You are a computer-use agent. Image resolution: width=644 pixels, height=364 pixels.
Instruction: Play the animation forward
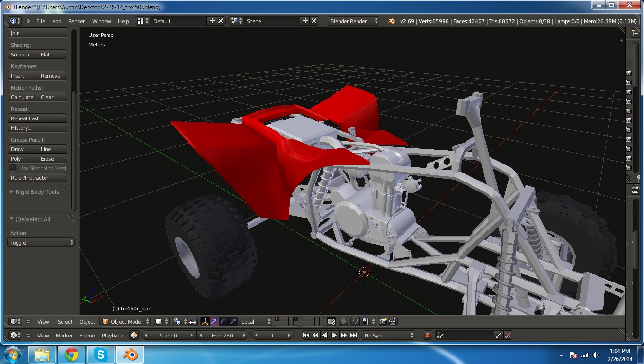[x=334, y=335]
